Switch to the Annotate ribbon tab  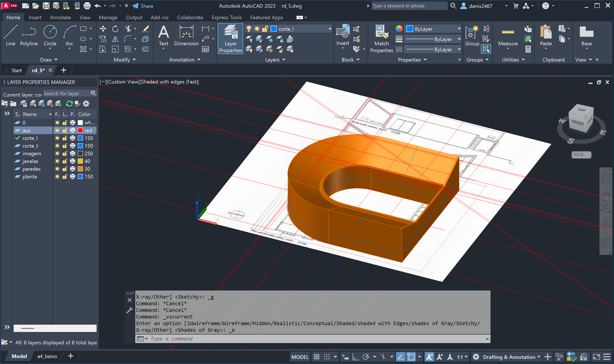coord(60,18)
